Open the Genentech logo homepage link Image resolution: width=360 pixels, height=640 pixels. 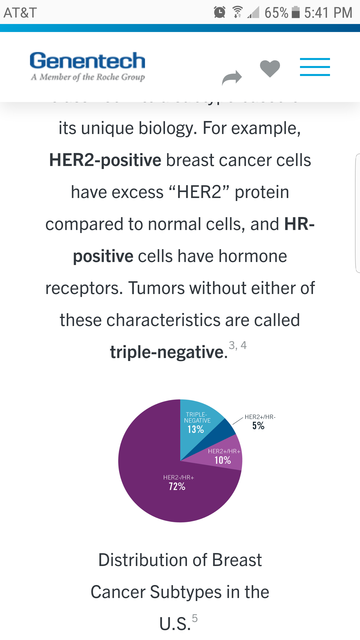tap(87, 66)
